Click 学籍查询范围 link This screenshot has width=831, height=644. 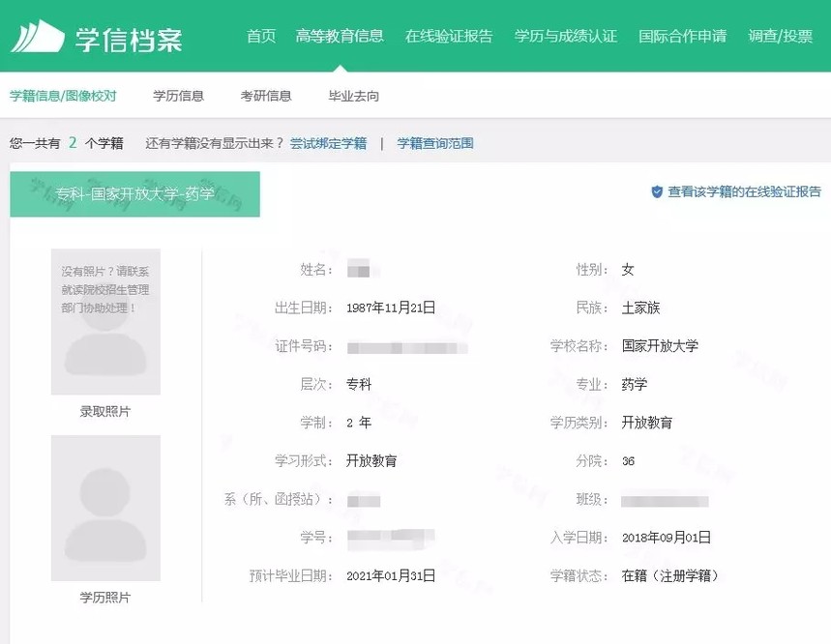tap(435, 143)
